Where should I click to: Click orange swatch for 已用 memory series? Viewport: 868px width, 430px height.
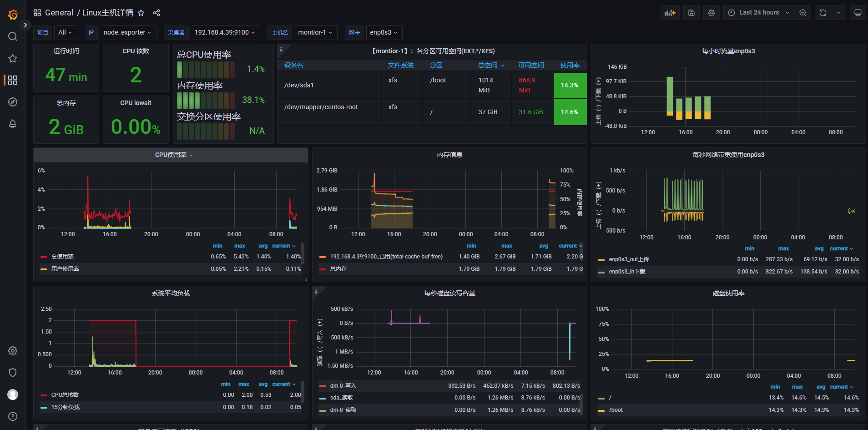pos(322,257)
